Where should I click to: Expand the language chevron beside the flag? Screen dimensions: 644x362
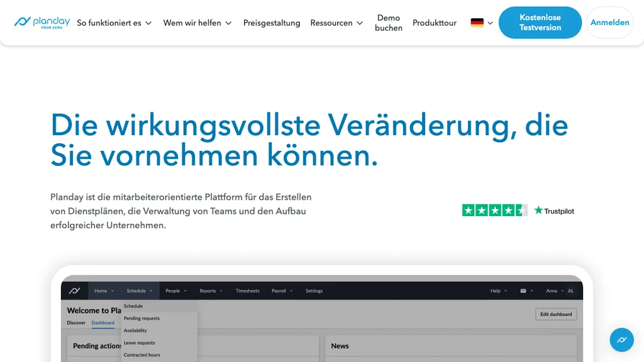coord(490,23)
